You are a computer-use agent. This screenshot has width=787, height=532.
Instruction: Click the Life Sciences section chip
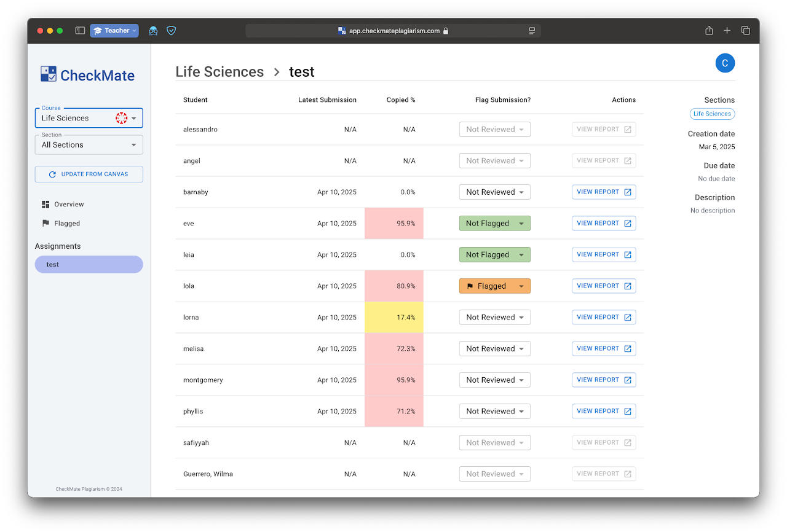(712, 114)
